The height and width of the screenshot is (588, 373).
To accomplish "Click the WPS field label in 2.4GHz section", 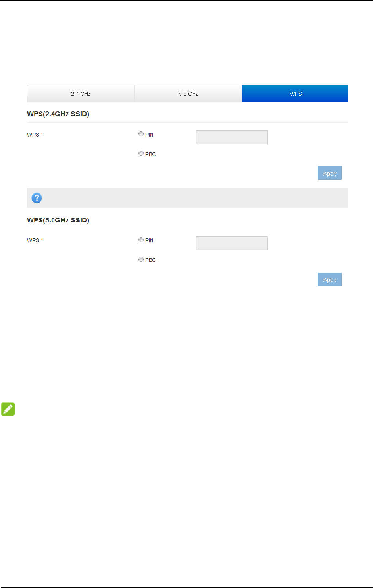I will coord(33,135).
